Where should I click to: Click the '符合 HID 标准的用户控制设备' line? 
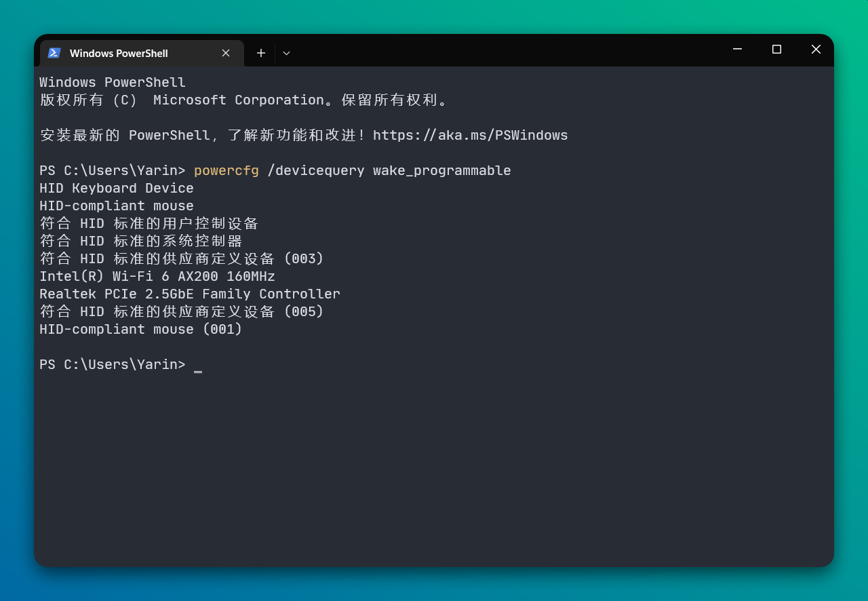(149, 223)
